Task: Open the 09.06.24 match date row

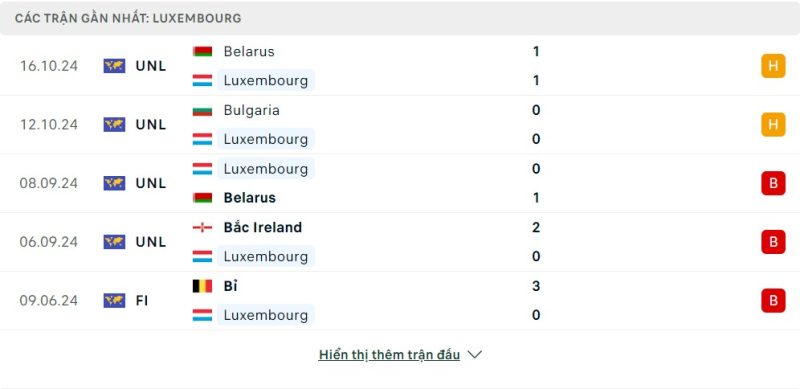Action: pyautogui.click(x=400, y=300)
